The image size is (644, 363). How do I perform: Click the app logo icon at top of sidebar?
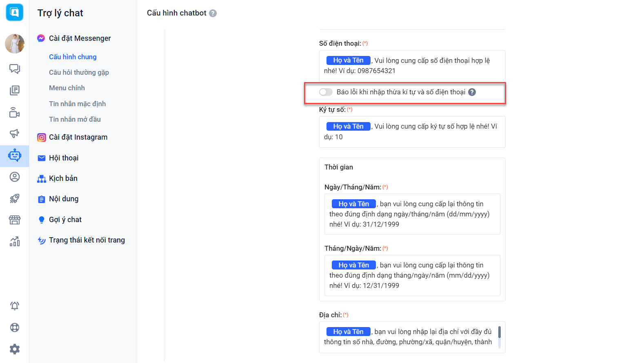(15, 12)
